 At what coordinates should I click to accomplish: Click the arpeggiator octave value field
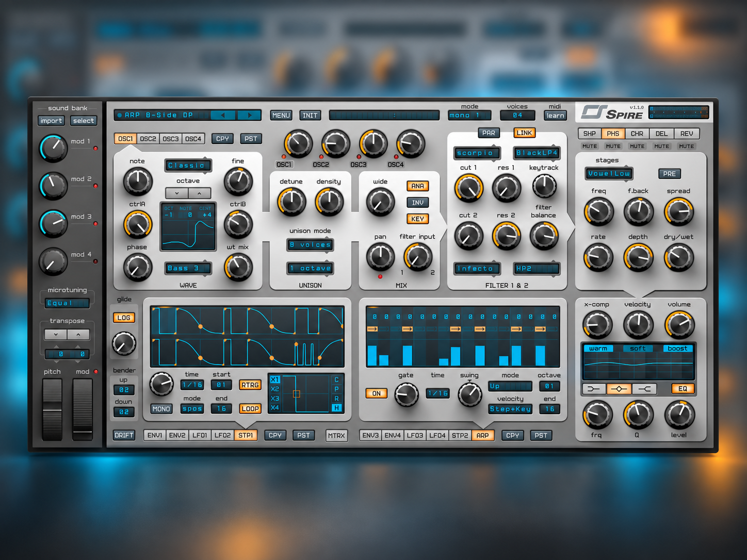pyautogui.click(x=549, y=386)
